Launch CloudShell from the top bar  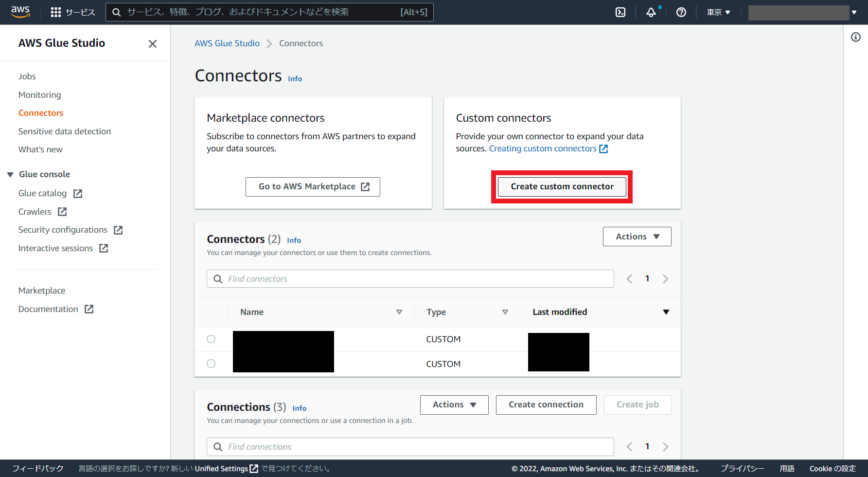pos(620,12)
